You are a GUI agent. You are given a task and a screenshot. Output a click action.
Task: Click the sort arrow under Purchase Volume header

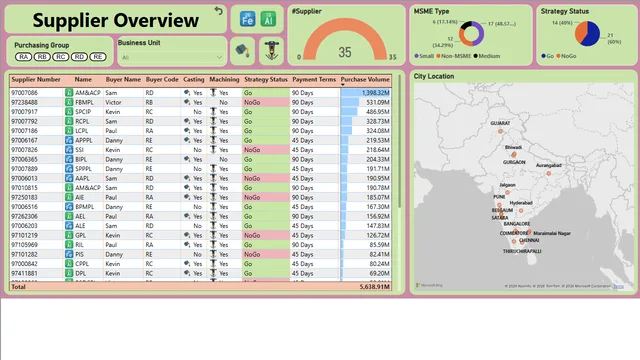(x=343, y=85)
